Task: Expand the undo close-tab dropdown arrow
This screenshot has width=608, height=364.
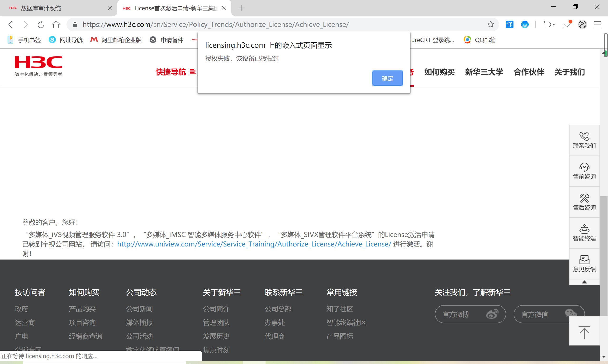Action: pyautogui.click(x=554, y=24)
